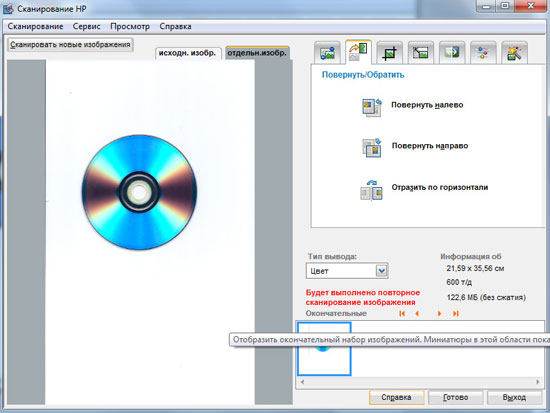Click the flip horizontally icon
Image resolution: width=550 pixels, height=413 pixels.
click(x=371, y=190)
